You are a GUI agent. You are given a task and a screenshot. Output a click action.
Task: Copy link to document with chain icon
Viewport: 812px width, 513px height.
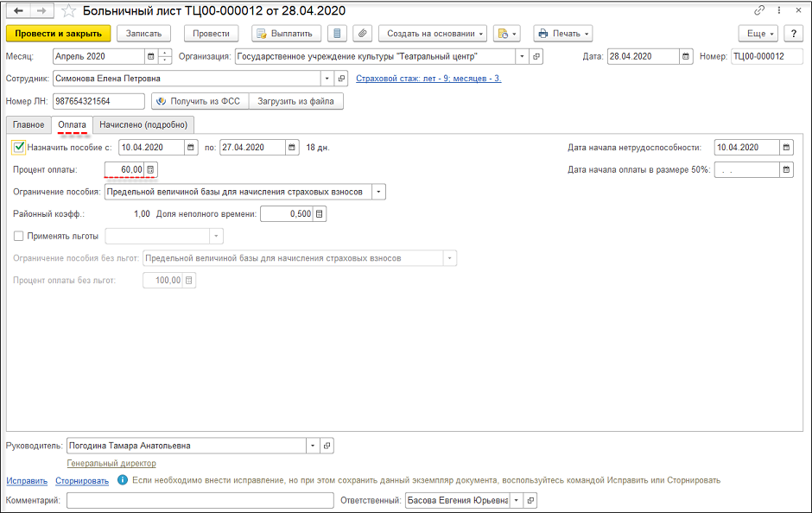[x=759, y=10]
